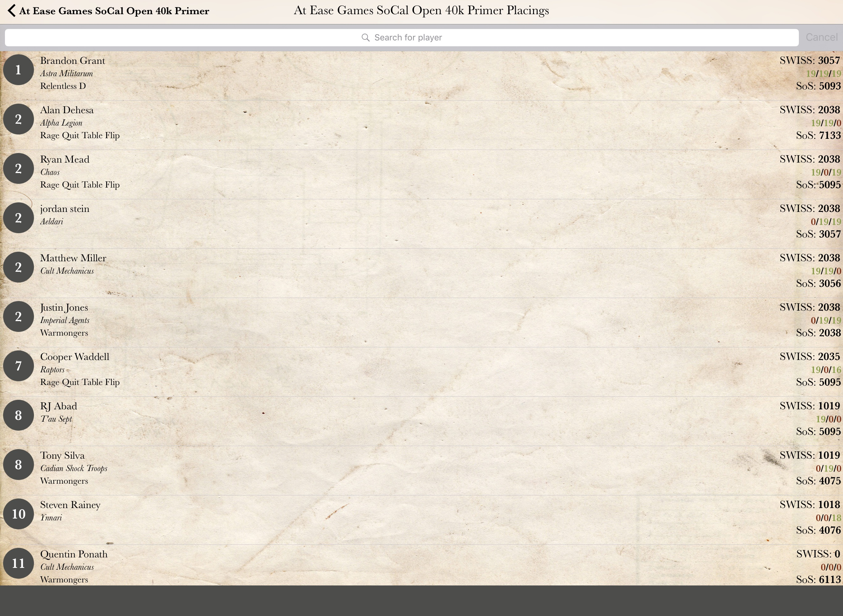
Task: Click Cadian Shock Troops faction label
Action: (73, 468)
